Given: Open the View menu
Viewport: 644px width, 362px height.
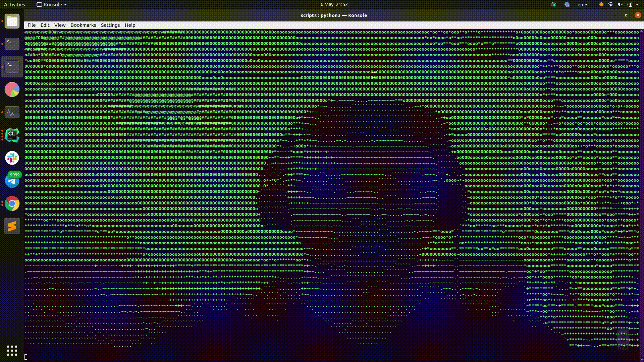Looking at the screenshot, I should pos(60,25).
